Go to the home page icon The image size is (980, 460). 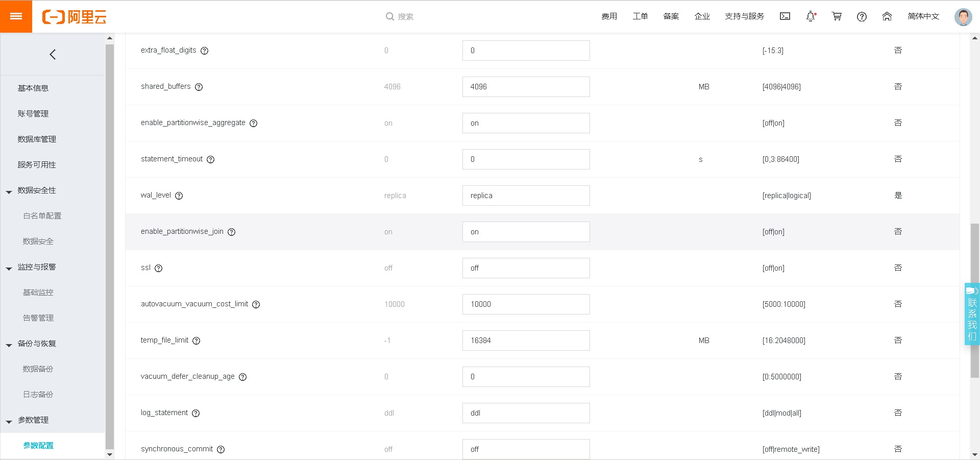coord(887,16)
